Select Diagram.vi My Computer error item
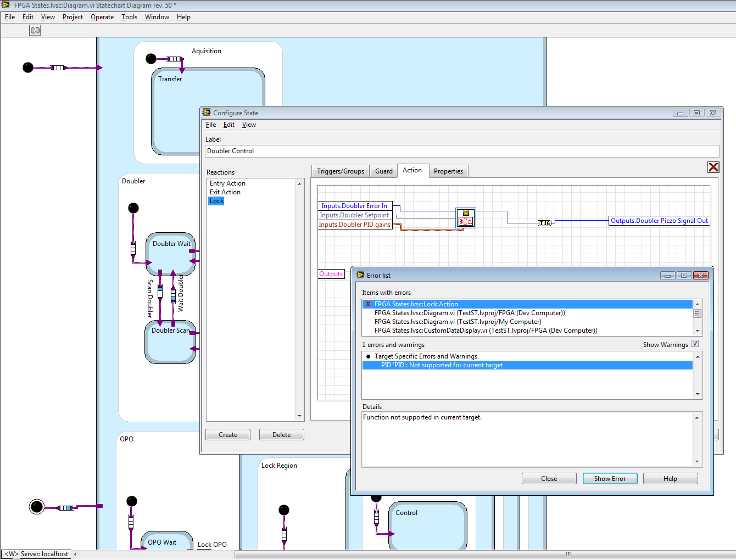The height and width of the screenshot is (560, 736). click(x=527, y=322)
